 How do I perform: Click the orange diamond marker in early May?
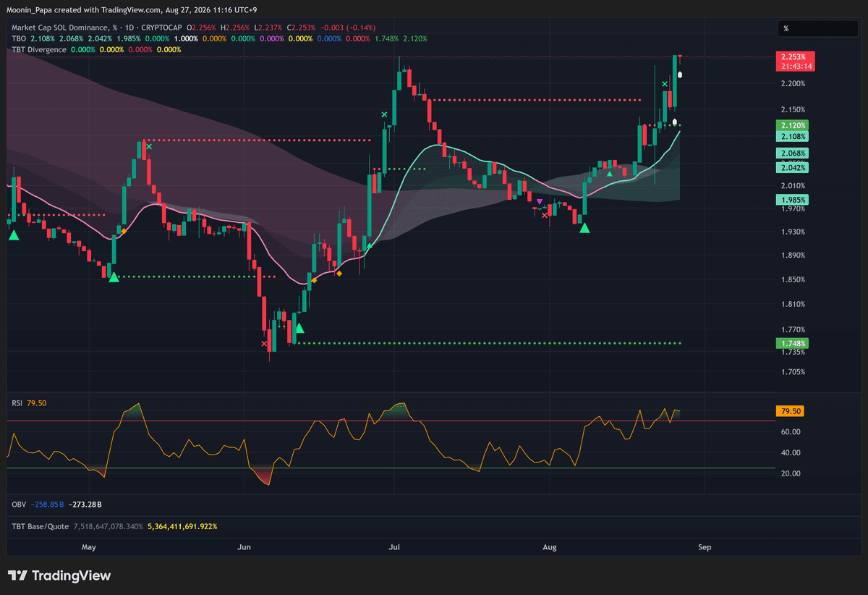point(124,231)
